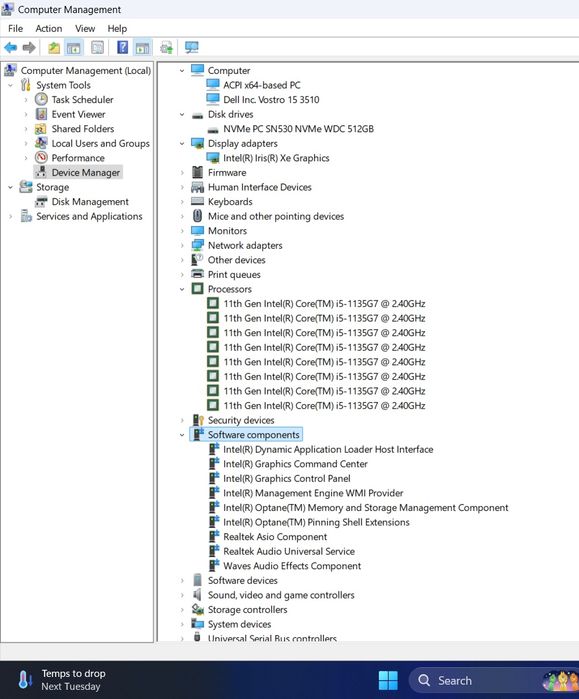The height and width of the screenshot is (699, 579).
Task: Go back with the blue left arrow
Action: [10, 47]
